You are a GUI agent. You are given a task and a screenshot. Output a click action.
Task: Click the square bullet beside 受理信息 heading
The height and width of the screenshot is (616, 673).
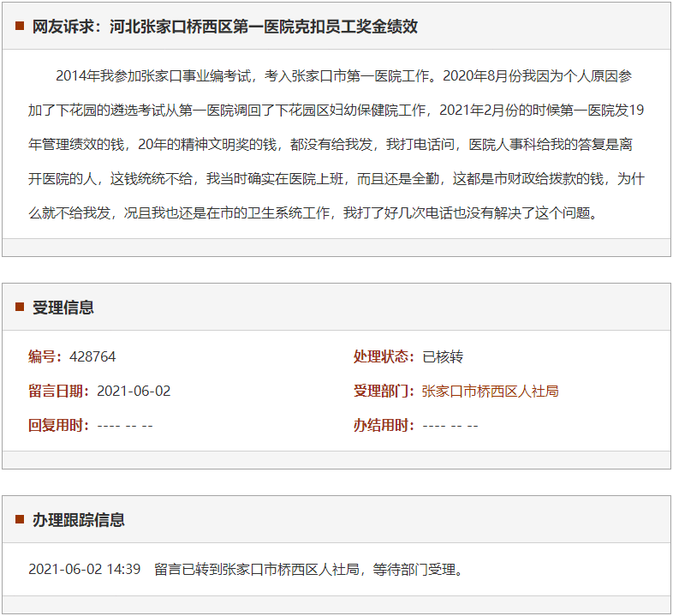click(20, 307)
